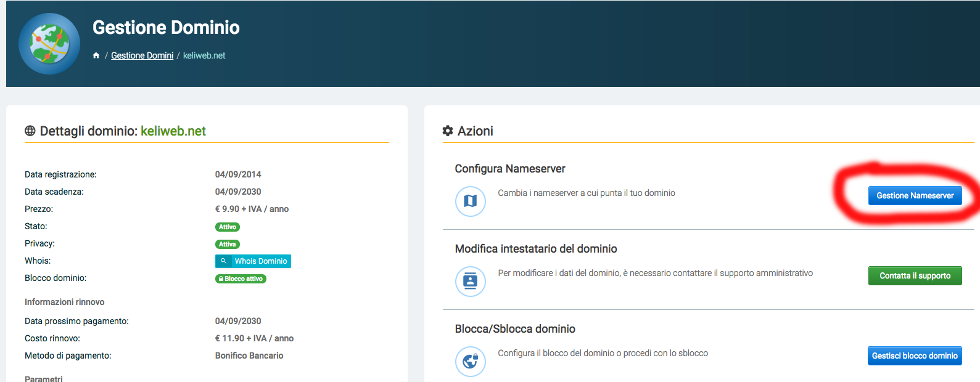
Task: Click the text about contacting supporto amministrativo
Action: pyautogui.click(x=656, y=273)
